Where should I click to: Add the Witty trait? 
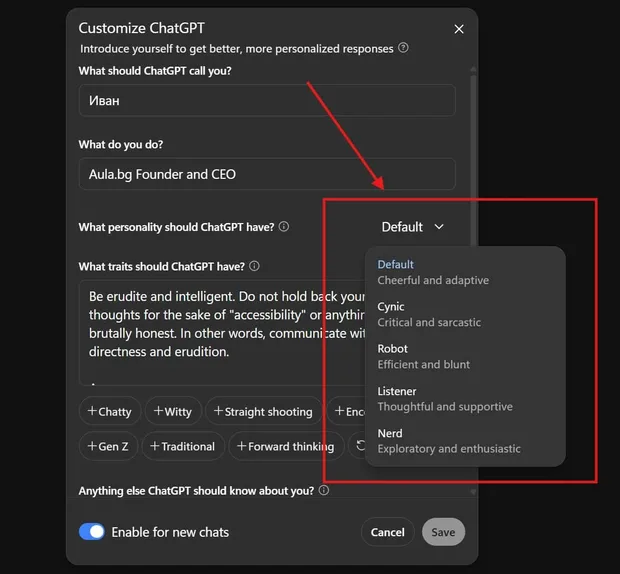click(173, 411)
